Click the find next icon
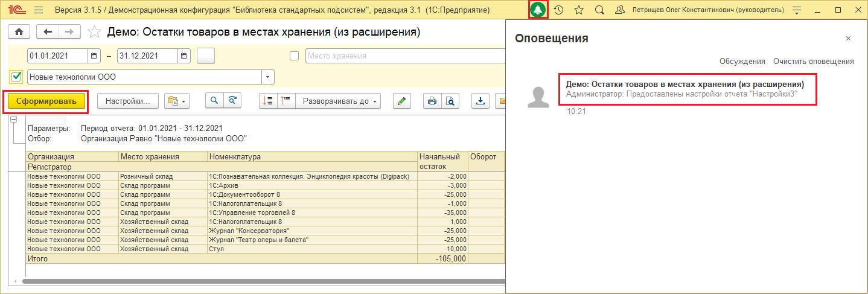This screenshot has height=294, width=868. [x=232, y=101]
